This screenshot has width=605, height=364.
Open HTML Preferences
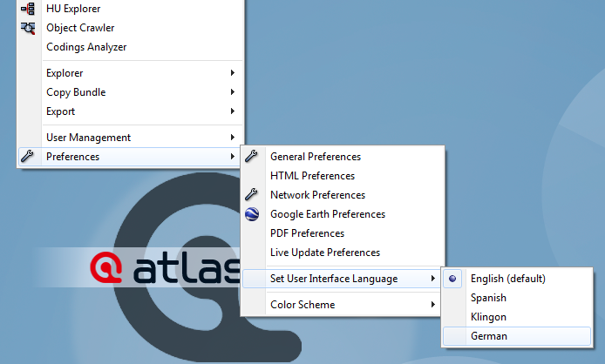(343, 176)
